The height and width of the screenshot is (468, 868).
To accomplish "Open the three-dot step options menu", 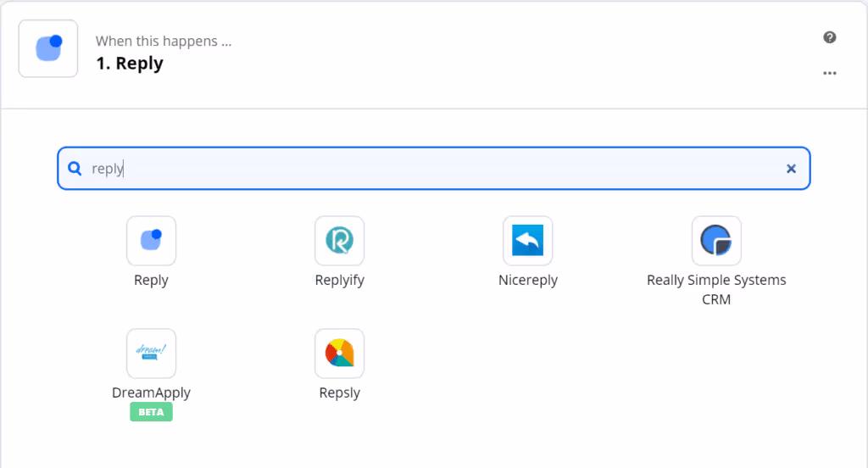I will (x=829, y=73).
